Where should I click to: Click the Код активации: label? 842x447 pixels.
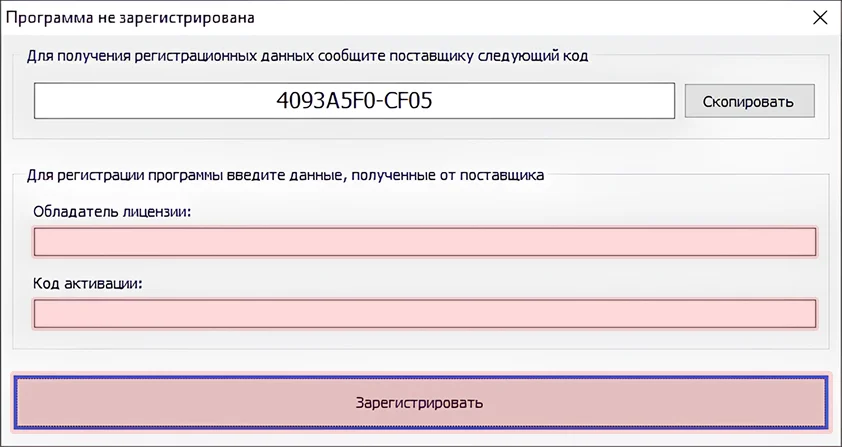pyautogui.click(x=89, y=283)
